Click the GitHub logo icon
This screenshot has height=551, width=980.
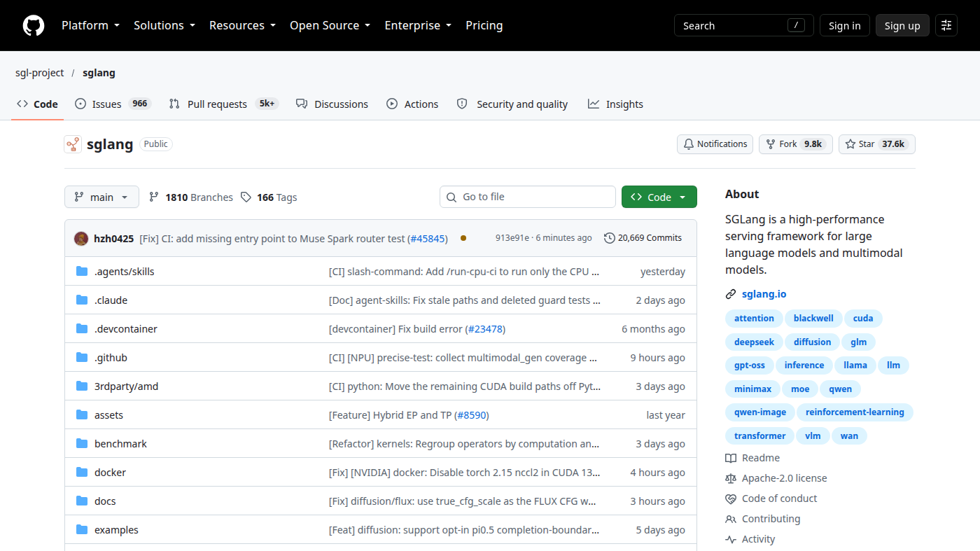34,26
